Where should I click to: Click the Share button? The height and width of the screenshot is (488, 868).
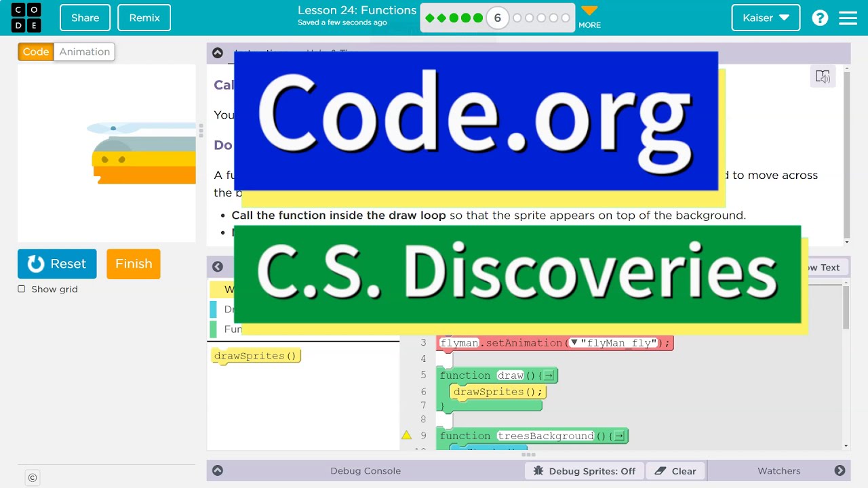[x=85, y=18]
